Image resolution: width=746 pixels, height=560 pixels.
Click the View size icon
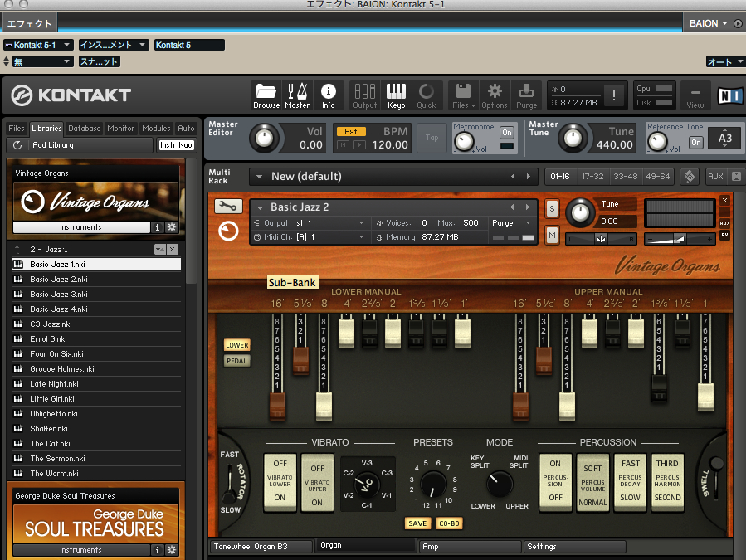tap(695, 95)
